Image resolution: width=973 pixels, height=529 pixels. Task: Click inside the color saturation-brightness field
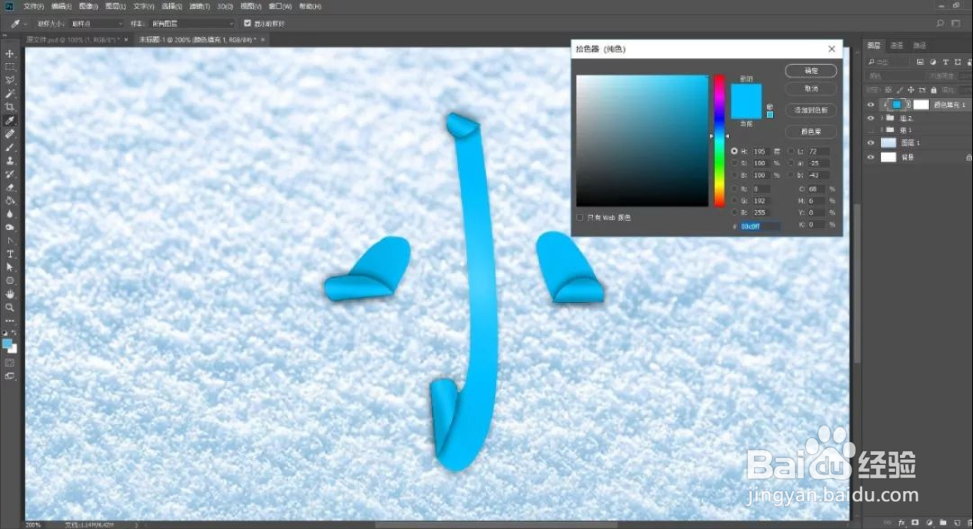coord(642,141)
